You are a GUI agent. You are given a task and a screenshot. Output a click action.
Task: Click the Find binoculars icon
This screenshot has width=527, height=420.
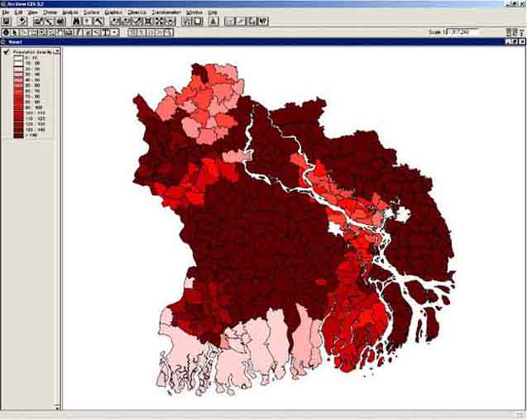(77, 21)
